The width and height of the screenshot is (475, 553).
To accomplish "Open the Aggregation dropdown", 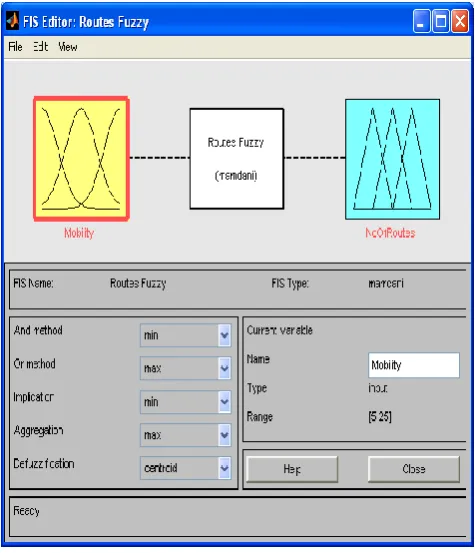I will [185, 435].
